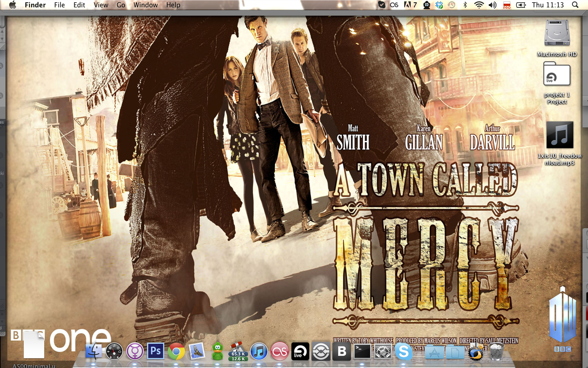Image resolution: width=588 pixels, height=368 pixels.
Task: Open the Last.fm app in dock
Action: [279, 352]
